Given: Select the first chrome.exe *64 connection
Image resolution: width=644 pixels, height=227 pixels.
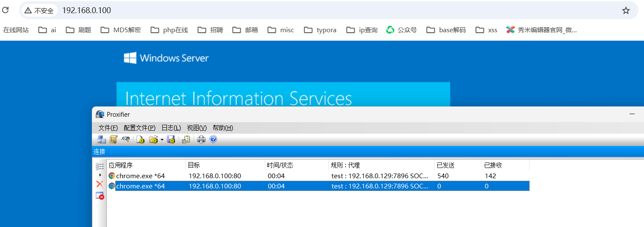Looking at the screenshot, I should click(x=318, y=176).
